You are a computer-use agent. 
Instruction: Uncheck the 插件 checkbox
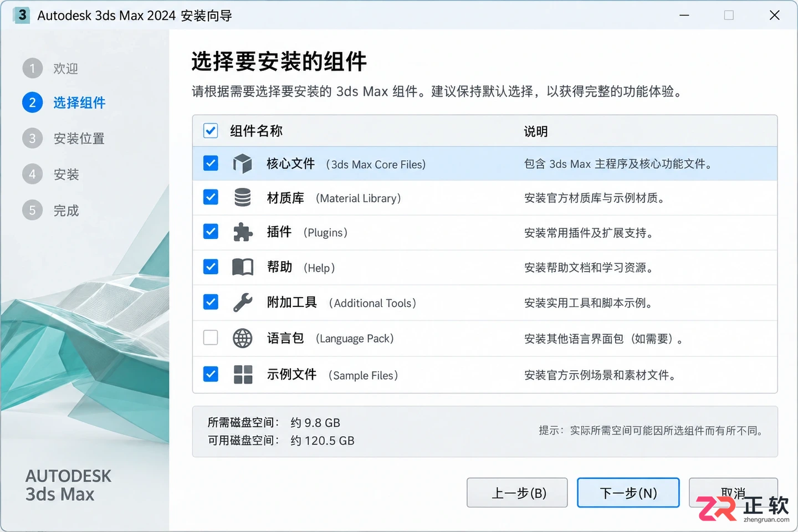(x=211, y=232)
